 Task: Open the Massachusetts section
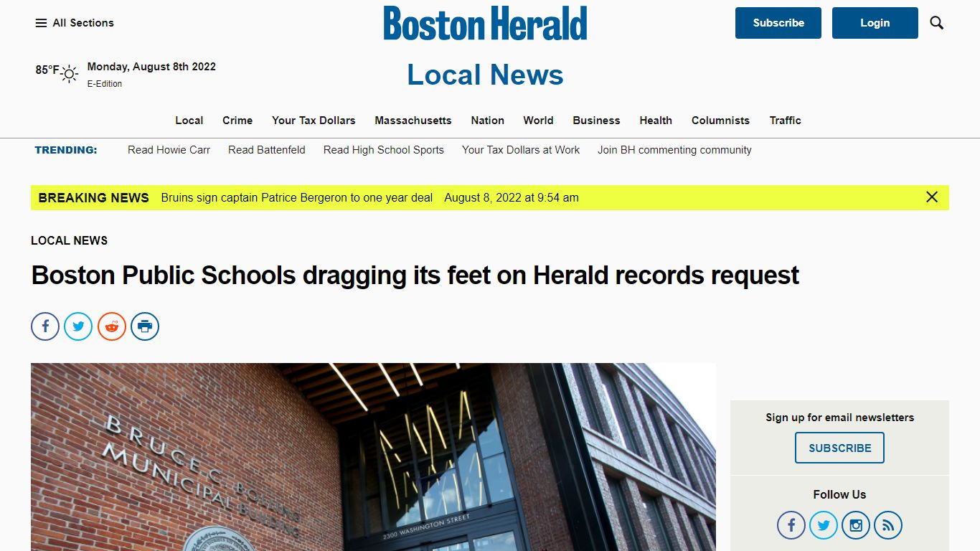(x=413, y=121)
